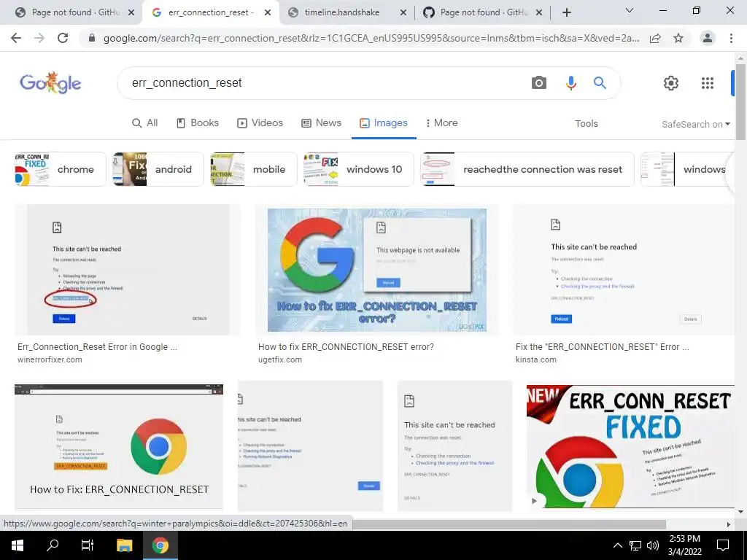Viewport: 747px width, 560px height.
Task: Search by image with the camera icon
Action: (539, 83)
